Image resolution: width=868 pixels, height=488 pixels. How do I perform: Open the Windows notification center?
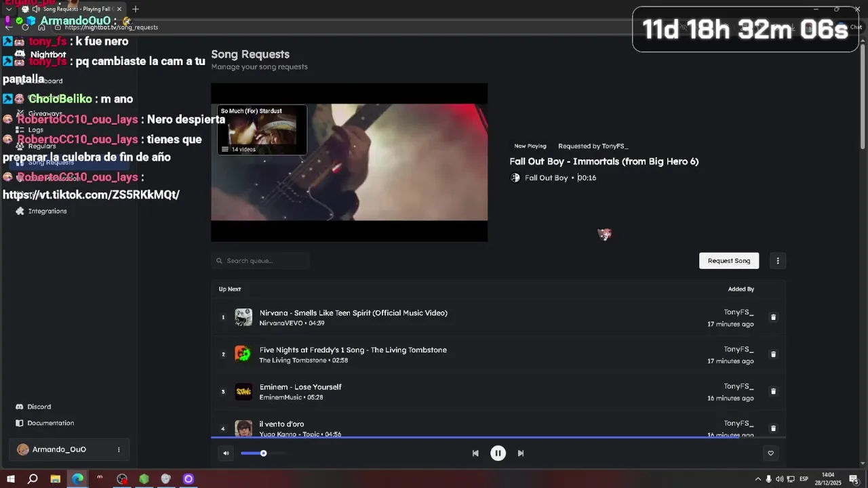[854, 479]
